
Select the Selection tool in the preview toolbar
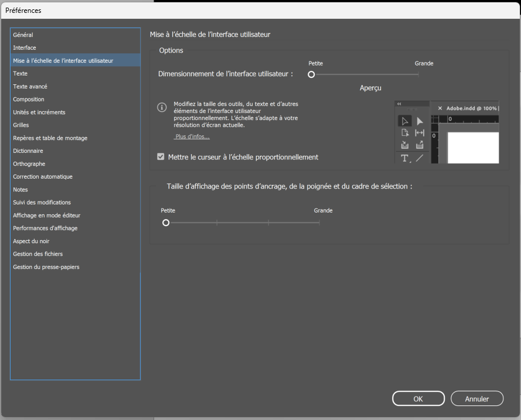coord(405,120)
